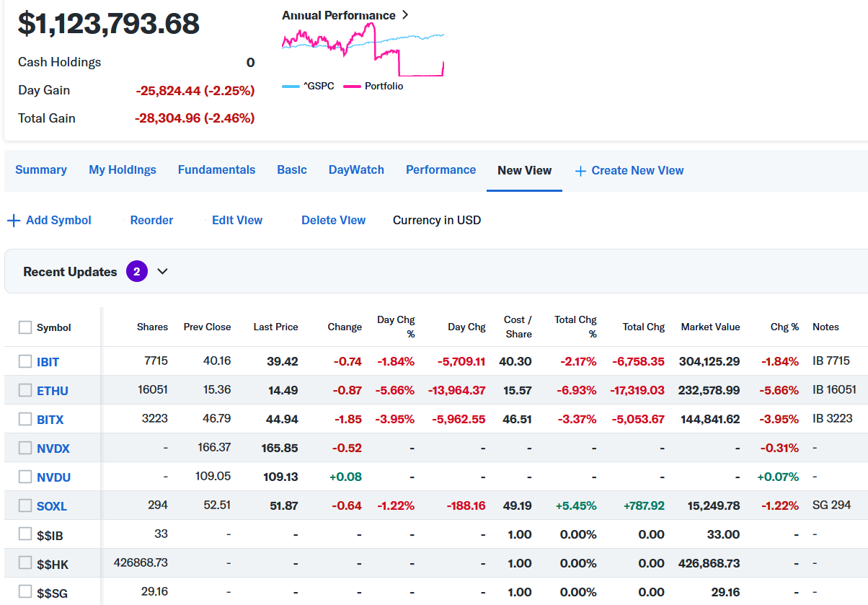Open the Fundamentals tab

(216, 170)
